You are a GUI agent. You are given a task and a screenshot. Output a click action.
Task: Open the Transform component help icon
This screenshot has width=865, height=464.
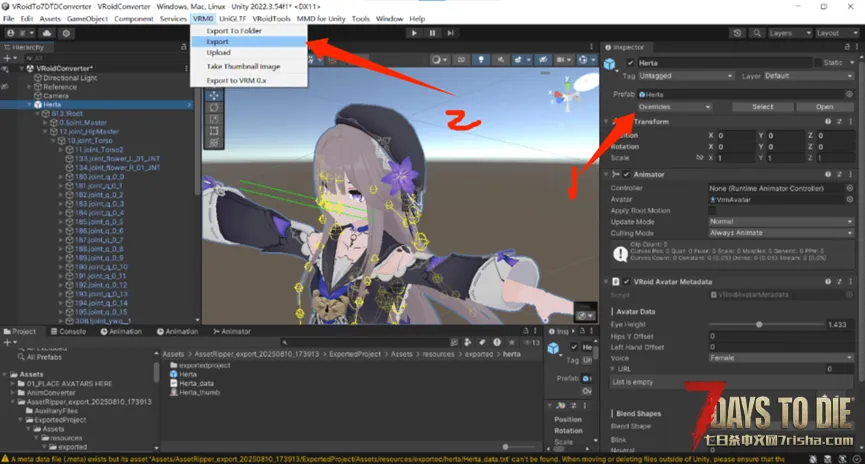(828, 121)
